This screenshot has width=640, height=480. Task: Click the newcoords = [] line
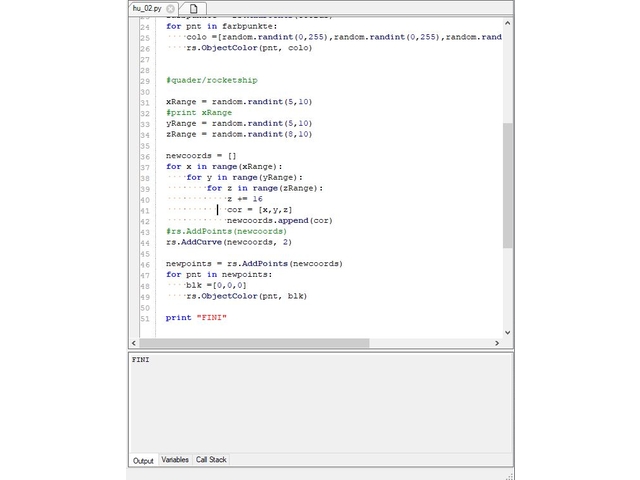pyautogui.click(x=201, y=156)
